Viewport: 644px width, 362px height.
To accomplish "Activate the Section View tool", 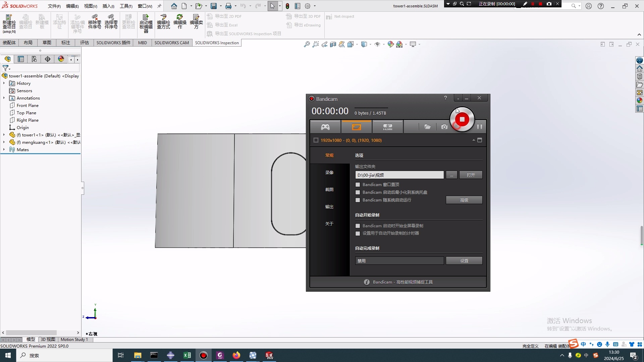I will tap(333, 44).
